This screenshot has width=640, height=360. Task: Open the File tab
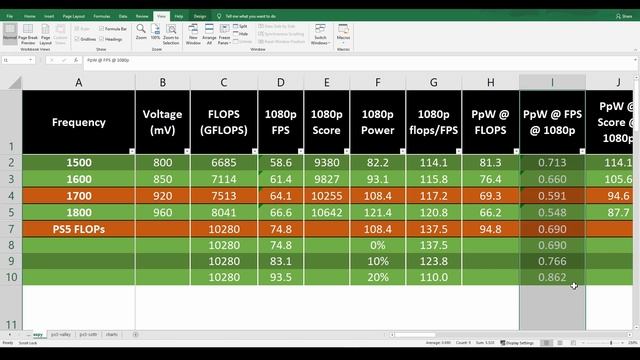[9, 16]
